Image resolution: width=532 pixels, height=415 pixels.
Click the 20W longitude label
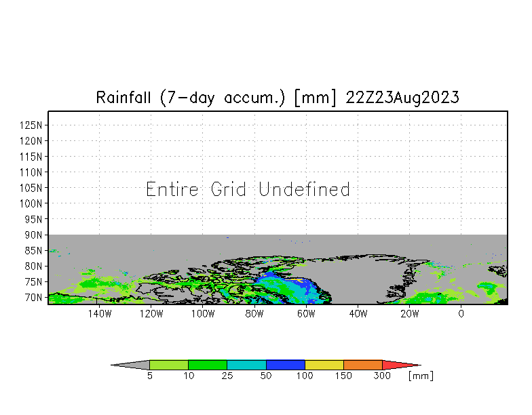click(410, 314)
